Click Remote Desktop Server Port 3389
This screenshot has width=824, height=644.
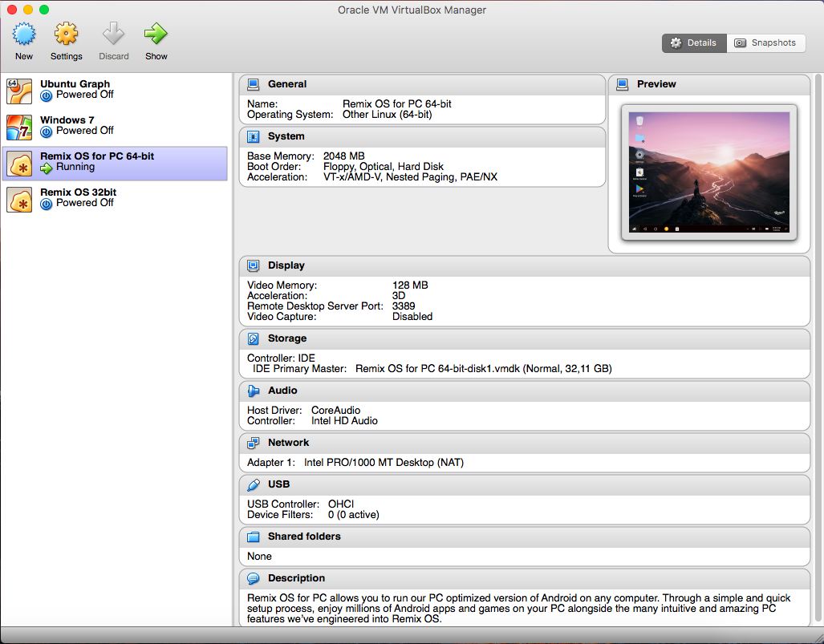pos(404,306)
